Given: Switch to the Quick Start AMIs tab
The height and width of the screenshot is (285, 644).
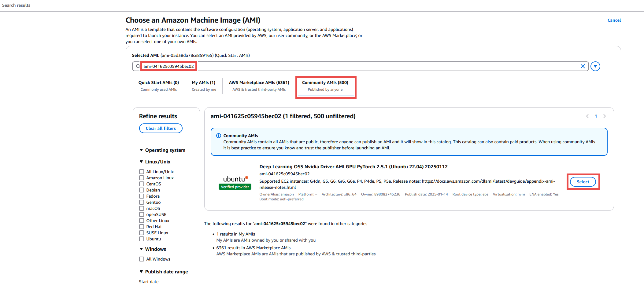Looking at the screenshot, I should pyautogui.click(x=159, y=86).
